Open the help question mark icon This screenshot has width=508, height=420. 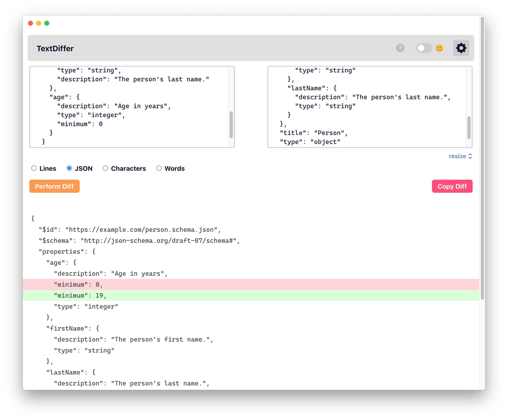point(400,48)
